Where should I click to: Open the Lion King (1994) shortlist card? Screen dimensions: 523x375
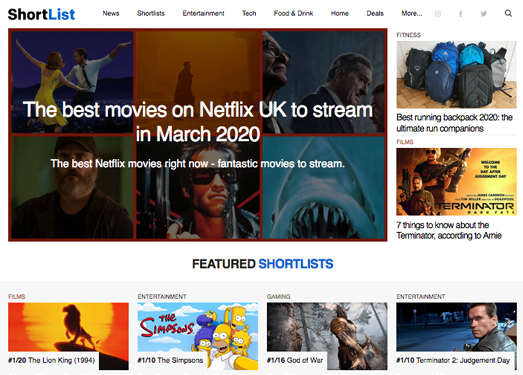coord(68,336)
